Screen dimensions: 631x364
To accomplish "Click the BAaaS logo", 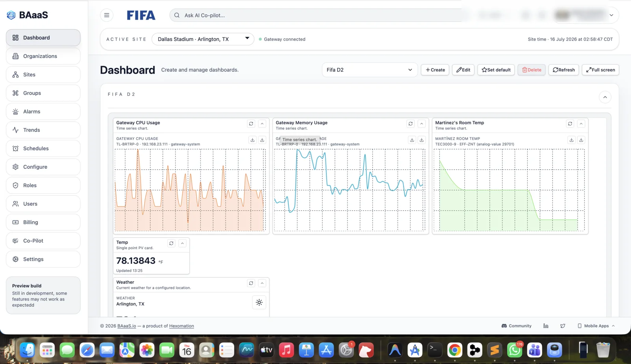I will click(28, 15).
